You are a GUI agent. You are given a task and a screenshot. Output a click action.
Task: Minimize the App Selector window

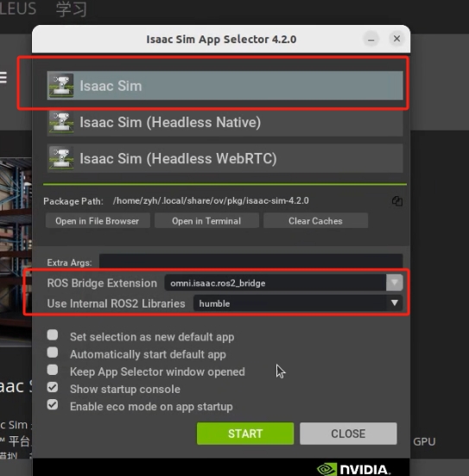coord(371,39)
